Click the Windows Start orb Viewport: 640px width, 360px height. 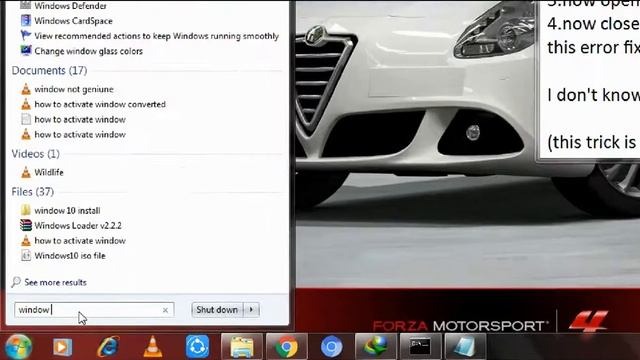click(x=18, y=347)
